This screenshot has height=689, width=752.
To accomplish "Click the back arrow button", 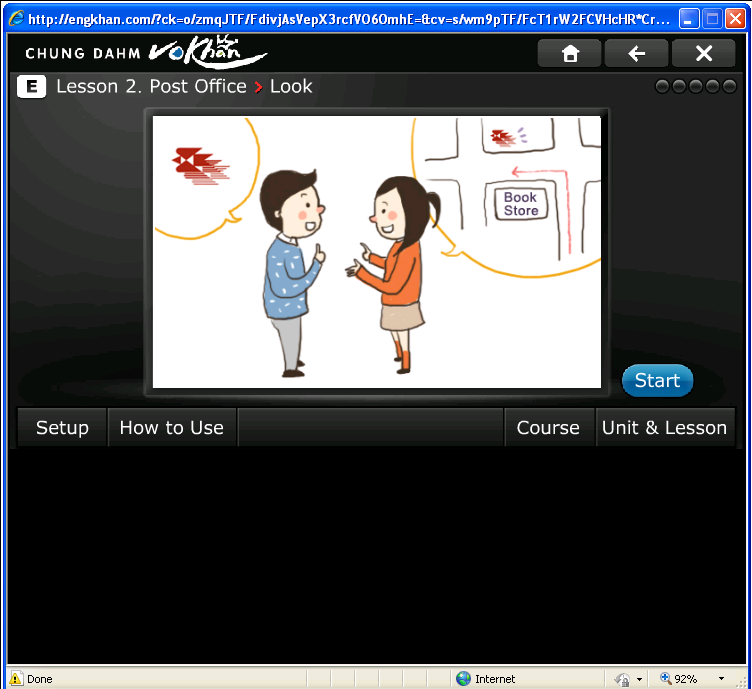I will [x=636, y=53].
